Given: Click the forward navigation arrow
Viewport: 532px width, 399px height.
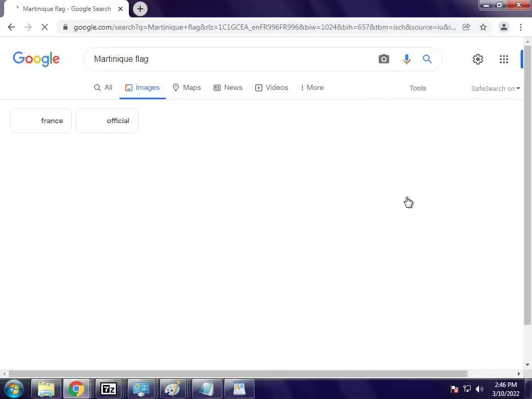Looking at the screenshot, I should [x=28, y=27].
